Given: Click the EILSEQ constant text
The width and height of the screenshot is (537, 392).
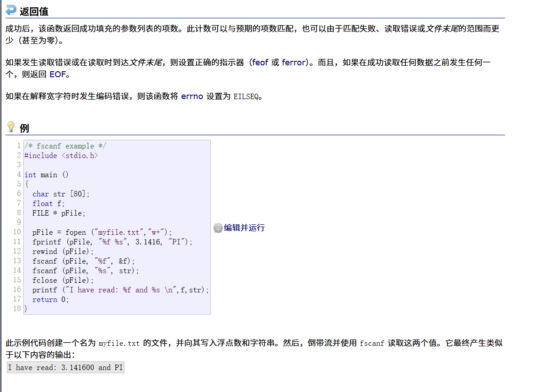Looking at the screenshot, I should coord(246,97).
